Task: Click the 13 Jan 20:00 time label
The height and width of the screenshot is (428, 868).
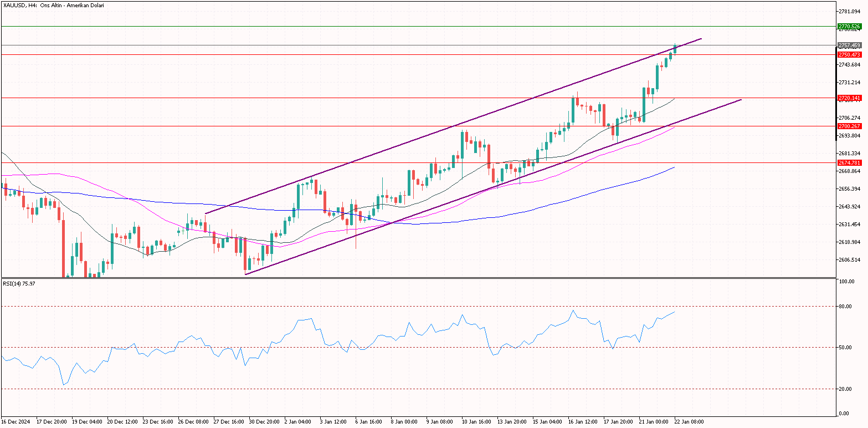Action: (x=513, y=421)
